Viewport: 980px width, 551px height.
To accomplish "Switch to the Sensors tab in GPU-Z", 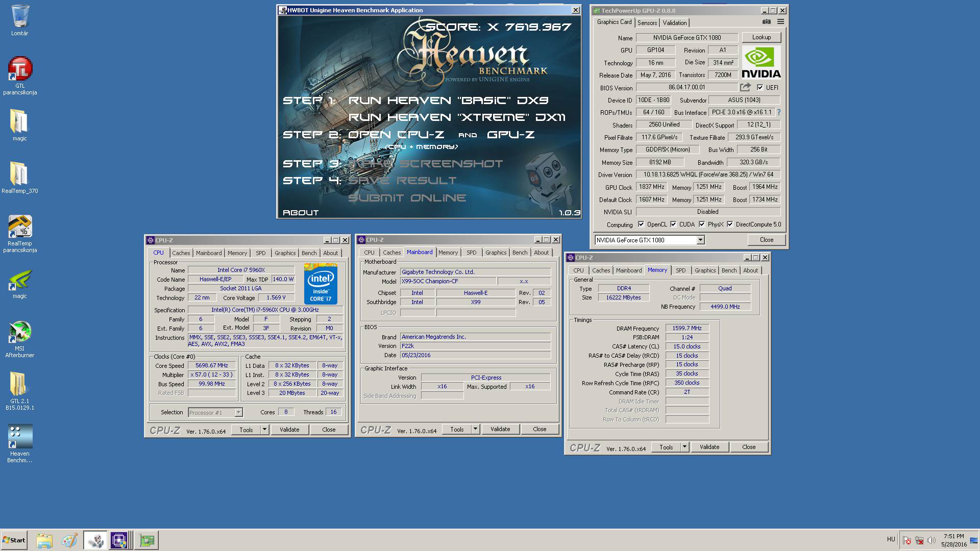I will pyautogui.click(x=647, y=23).
